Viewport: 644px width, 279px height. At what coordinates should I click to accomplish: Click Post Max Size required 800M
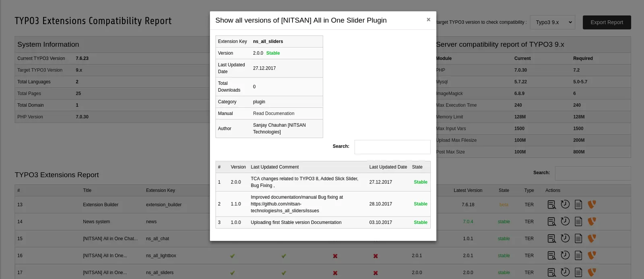[x=578, y=152]
